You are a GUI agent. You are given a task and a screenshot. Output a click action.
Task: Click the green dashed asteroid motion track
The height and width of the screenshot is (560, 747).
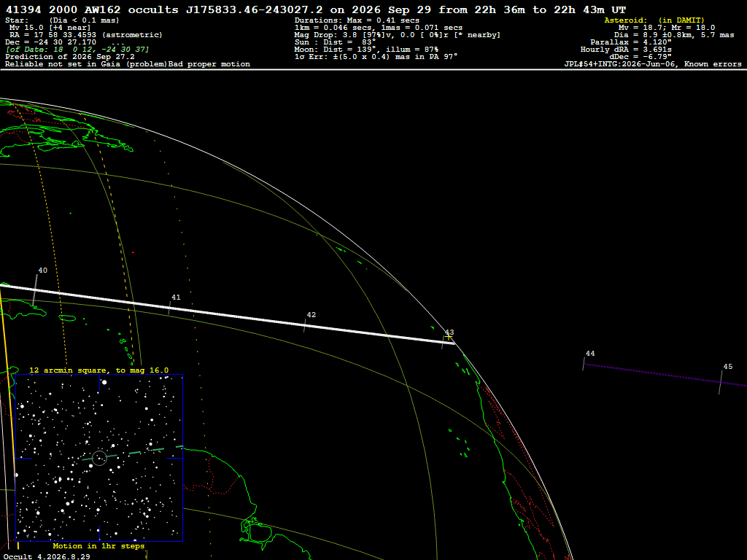click(x=133, y=453)
